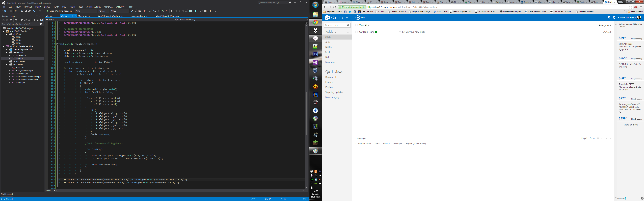The image size is (644, 201).
Task: Collapse the Source Files folder in Solution Explorer
Action: [x=7, y=64]
